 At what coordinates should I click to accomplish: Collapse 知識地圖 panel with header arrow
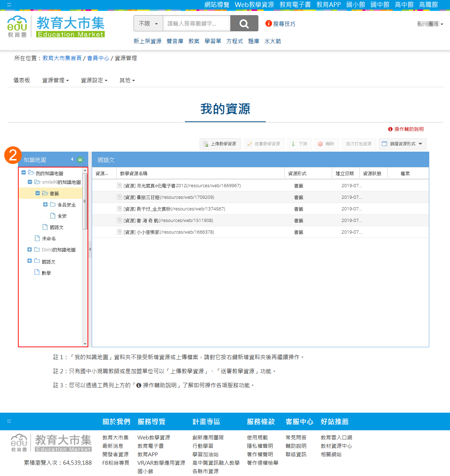coord(72,159)
